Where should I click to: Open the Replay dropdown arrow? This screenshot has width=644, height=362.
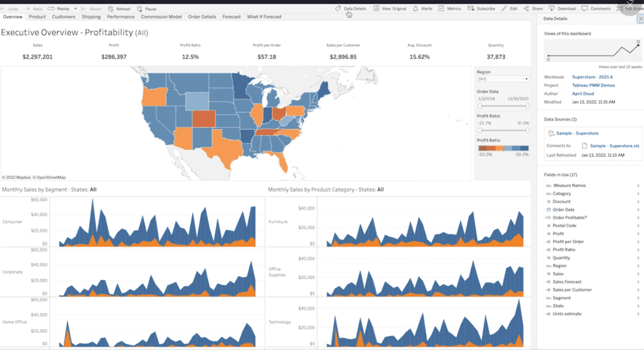[75, 9]
